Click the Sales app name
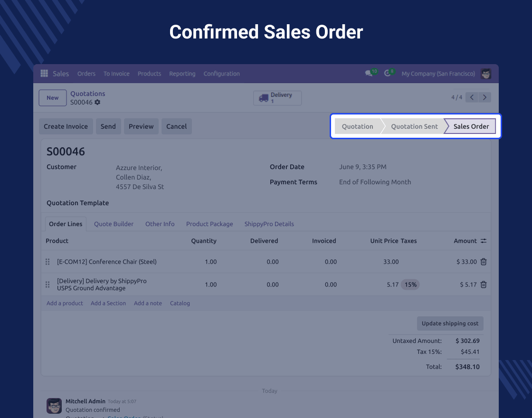 (x=61, y=74)
